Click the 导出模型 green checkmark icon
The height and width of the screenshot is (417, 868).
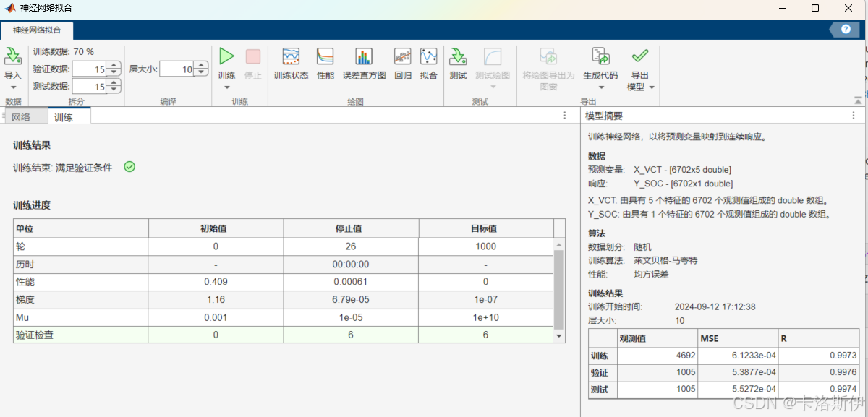click(640, 56)
